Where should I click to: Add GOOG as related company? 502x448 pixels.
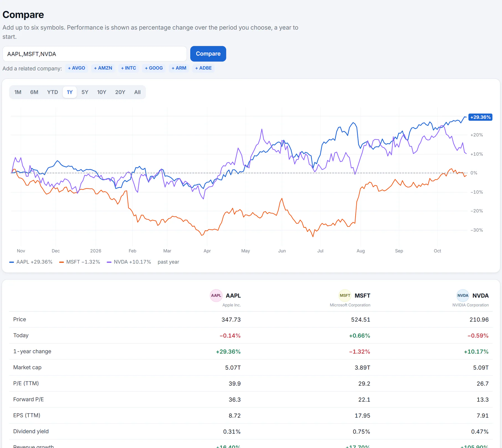click(x=154, y=68)
